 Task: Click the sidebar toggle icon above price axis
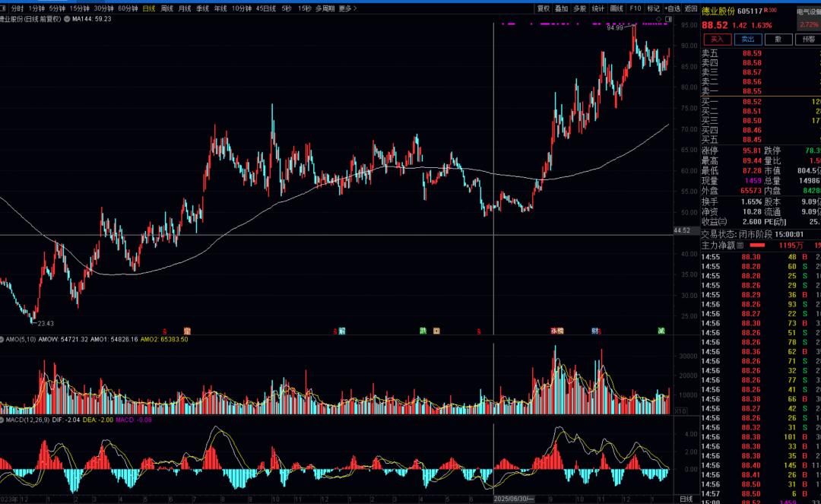[667, 19]
